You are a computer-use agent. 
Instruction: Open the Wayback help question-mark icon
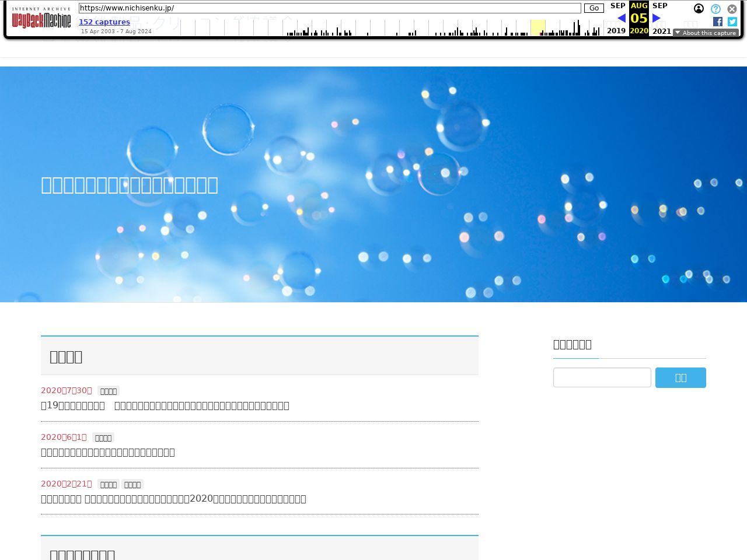click(x=715, y=9)
